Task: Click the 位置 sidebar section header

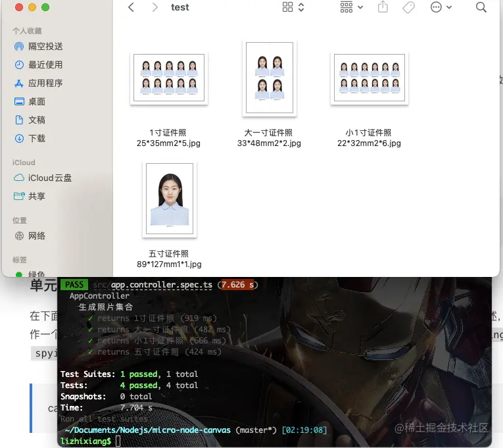Action: pos(20,220)
